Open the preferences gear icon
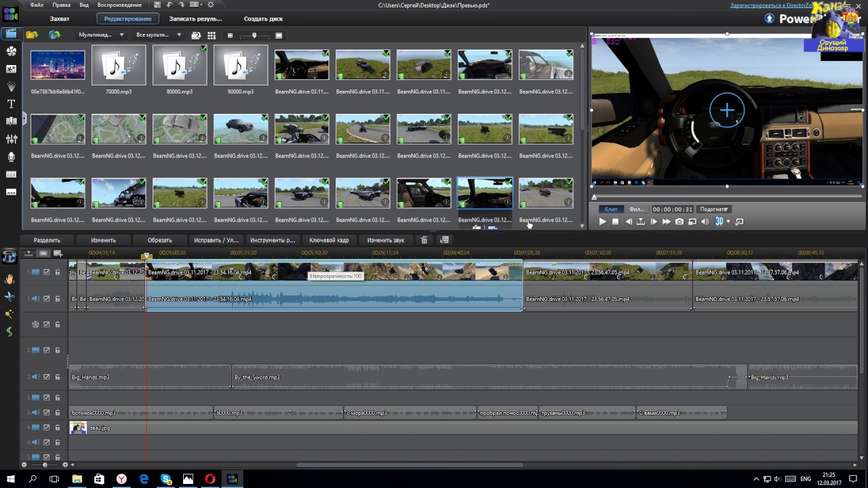 pyautogui.click(x=211, y=5)
